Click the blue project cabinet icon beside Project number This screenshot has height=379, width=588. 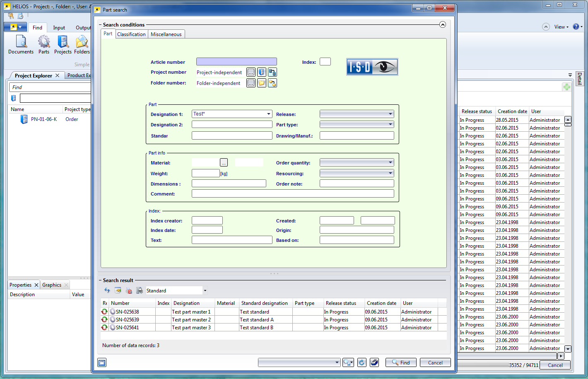(262, 72)
